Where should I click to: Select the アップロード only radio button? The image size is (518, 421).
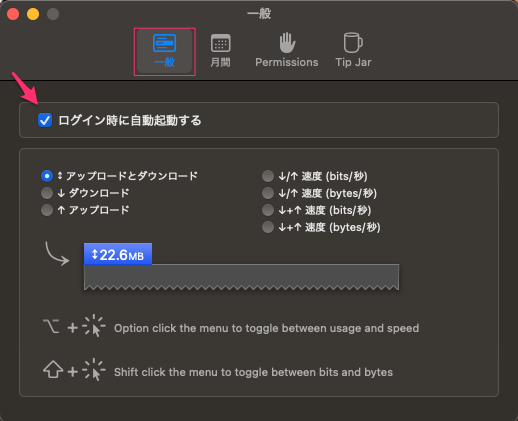[47, 210]
